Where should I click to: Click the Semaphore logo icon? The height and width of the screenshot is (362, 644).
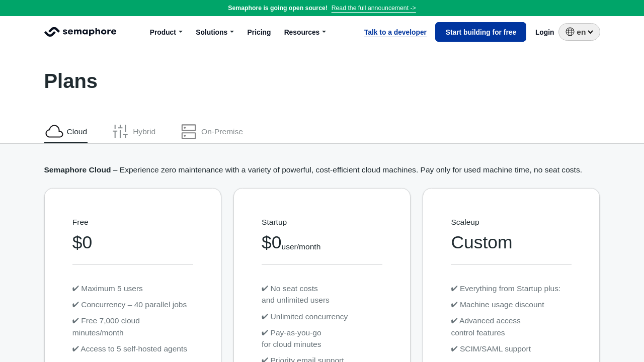point(52,32)
